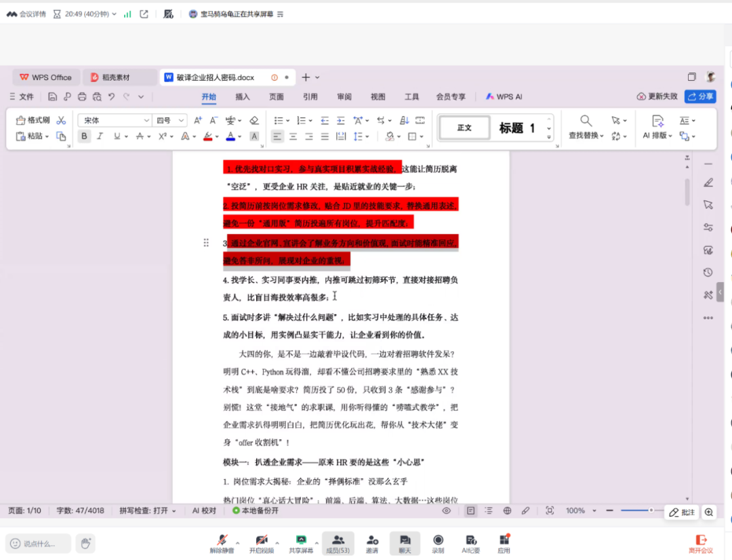Click the chat input field (说点什么)
The image size is (732, 560).
(x=39, y=543)
